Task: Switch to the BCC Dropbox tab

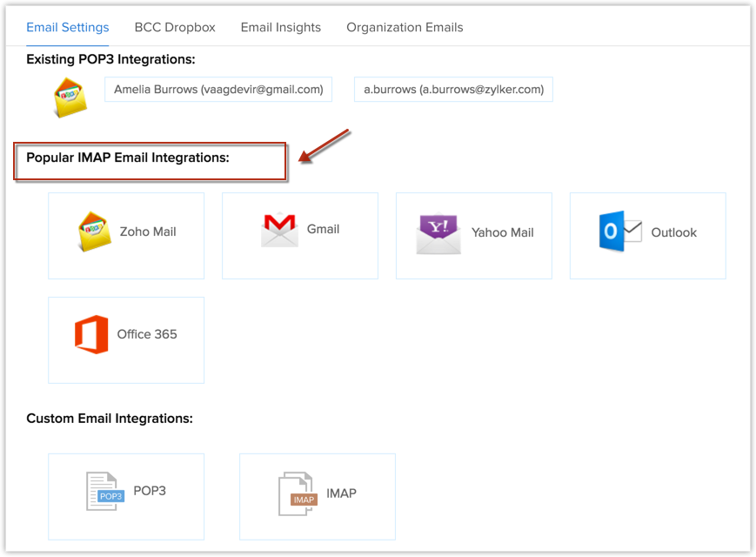Action: click(x=175, y=27)
